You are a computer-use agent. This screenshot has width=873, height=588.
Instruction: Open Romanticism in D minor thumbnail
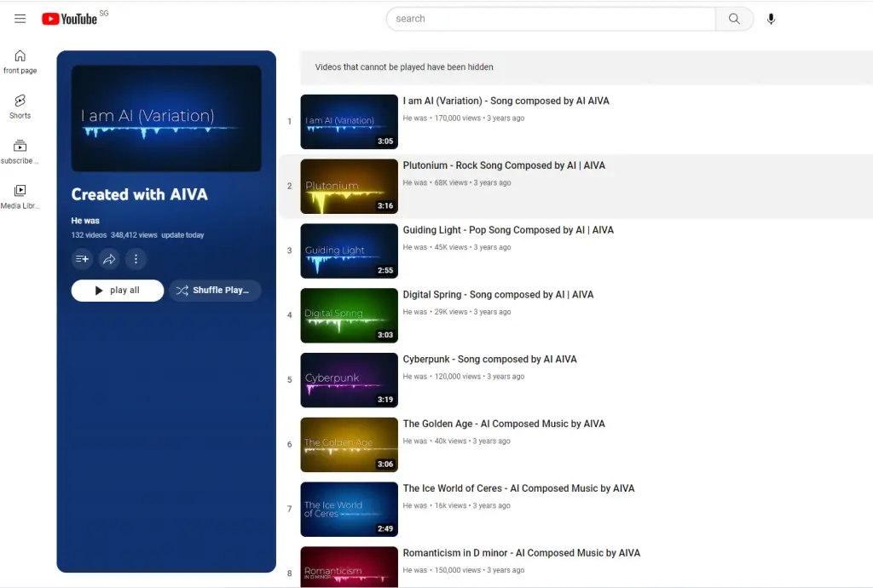coord(349,567)
